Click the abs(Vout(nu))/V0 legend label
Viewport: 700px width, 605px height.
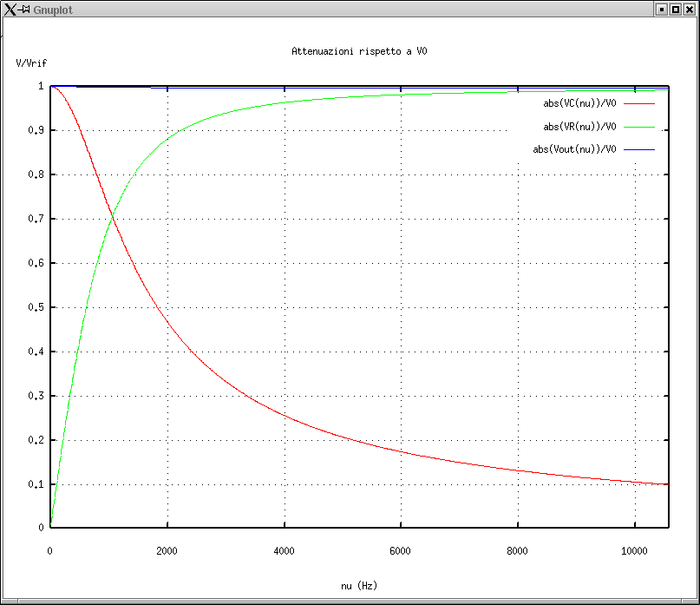[x=574, y=149]
